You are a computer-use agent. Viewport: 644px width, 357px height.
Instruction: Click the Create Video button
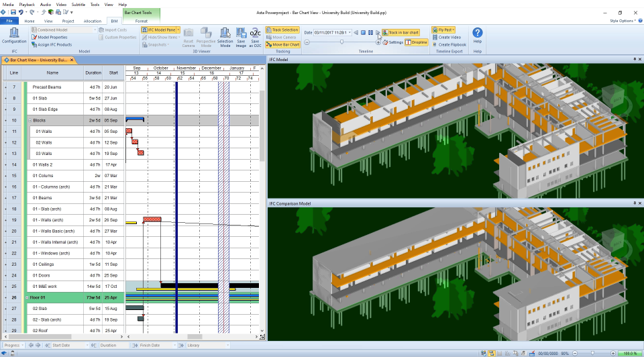(x=449, y=38)
